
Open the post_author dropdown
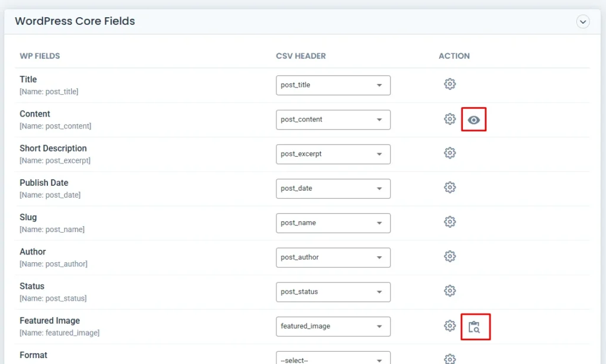(333, 257)
